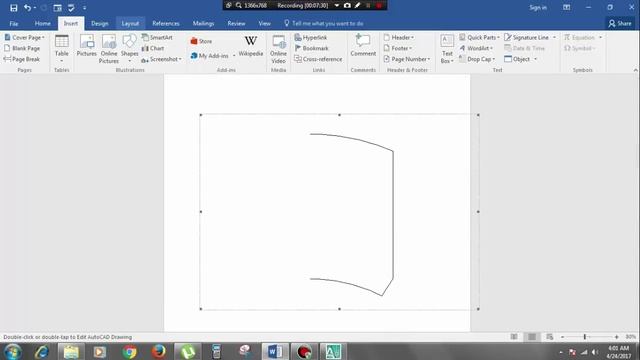Open Online Pictures search
Screen dimensions: 640x360
point(109,49)
